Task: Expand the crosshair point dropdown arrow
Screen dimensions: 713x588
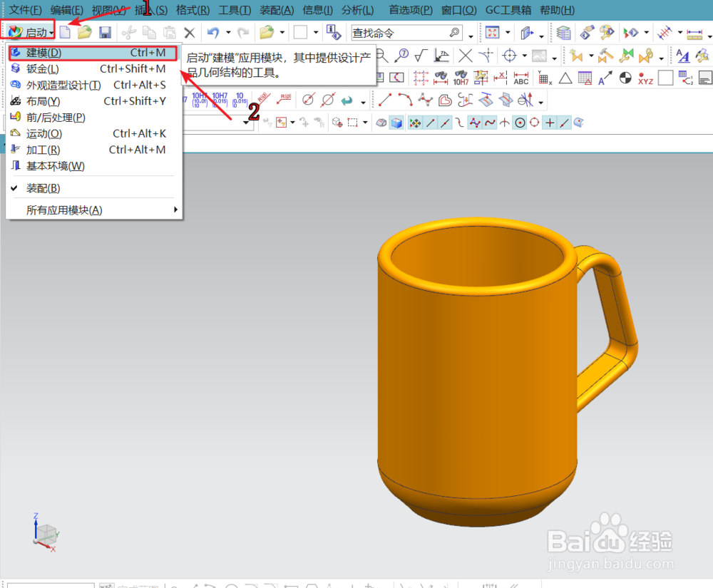Action: 524,56
